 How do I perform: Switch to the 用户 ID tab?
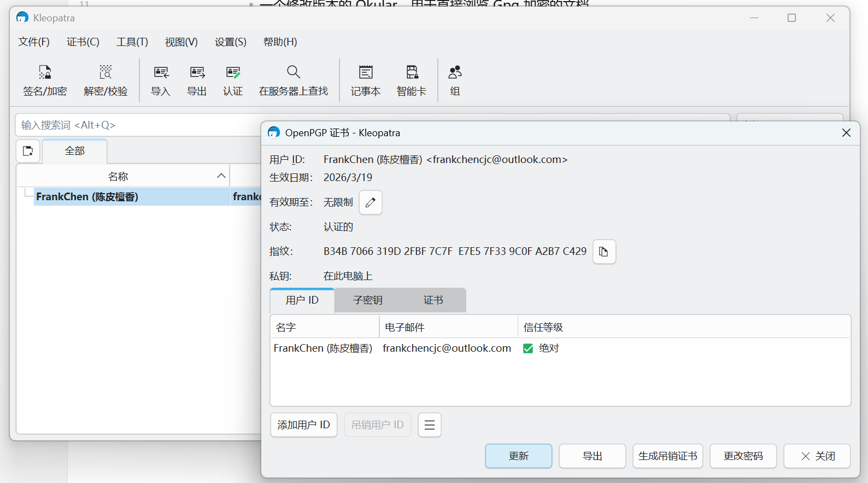(302, 300)
